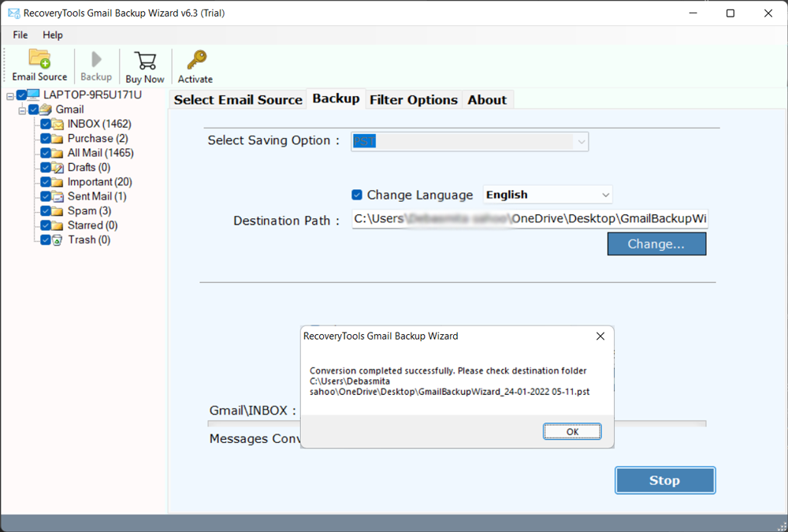Viewport: 788px width, 532px height.
Task: Click the Backup play toolbar icon
Action: (96, 59)
